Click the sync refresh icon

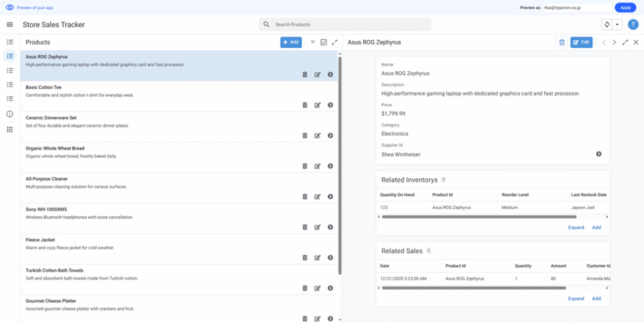pyautogui.click(x=607, y=25)
